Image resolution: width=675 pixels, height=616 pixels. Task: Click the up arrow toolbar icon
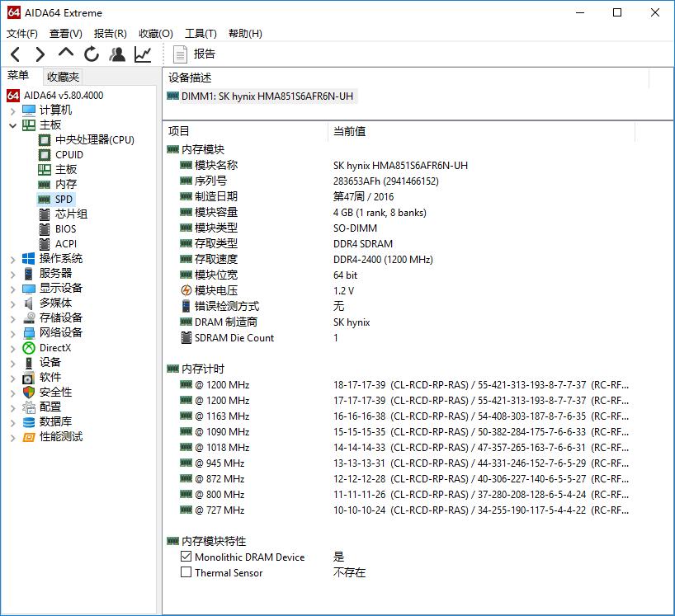pos(65,54)
